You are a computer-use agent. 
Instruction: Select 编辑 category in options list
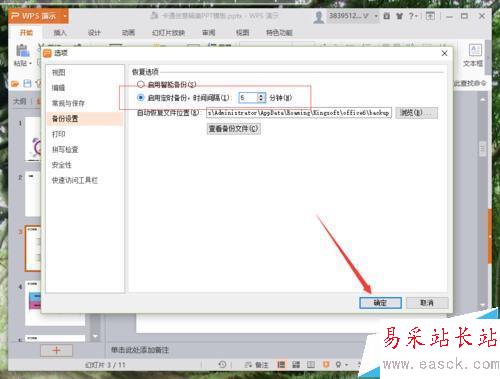(85, 88)
